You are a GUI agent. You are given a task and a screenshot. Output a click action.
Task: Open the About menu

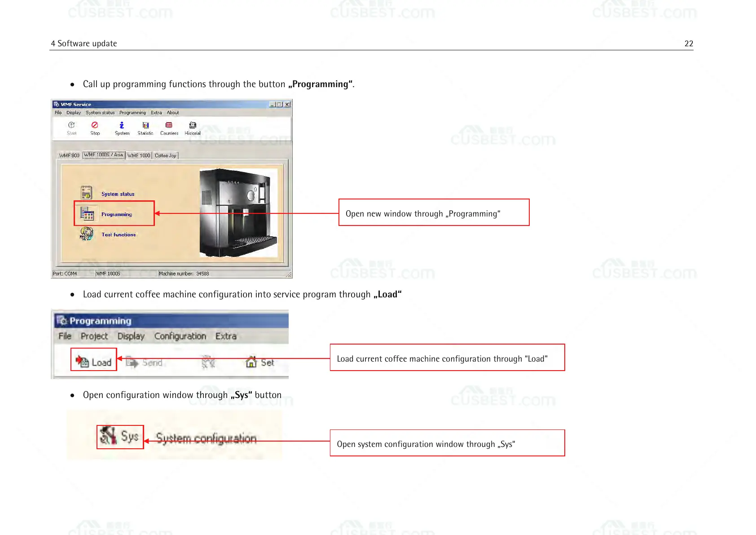173,113
